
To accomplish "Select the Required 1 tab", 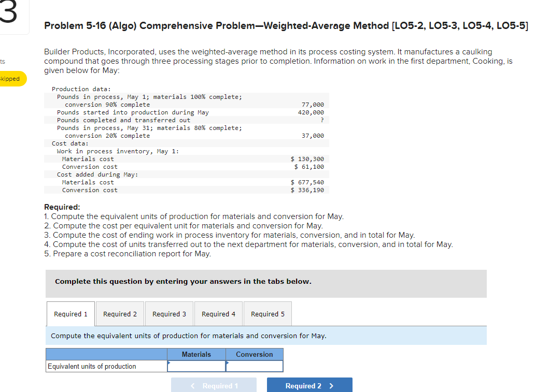I will coord(71,313).
